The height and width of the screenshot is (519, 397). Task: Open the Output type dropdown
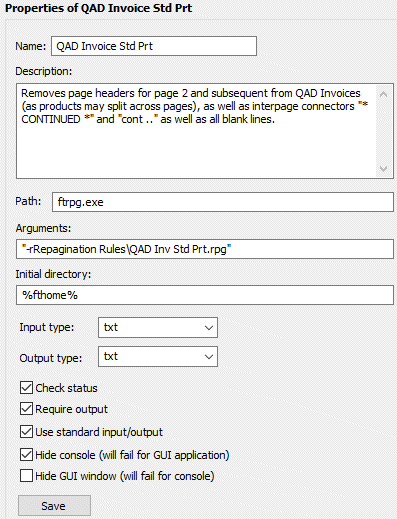[158, 357]
